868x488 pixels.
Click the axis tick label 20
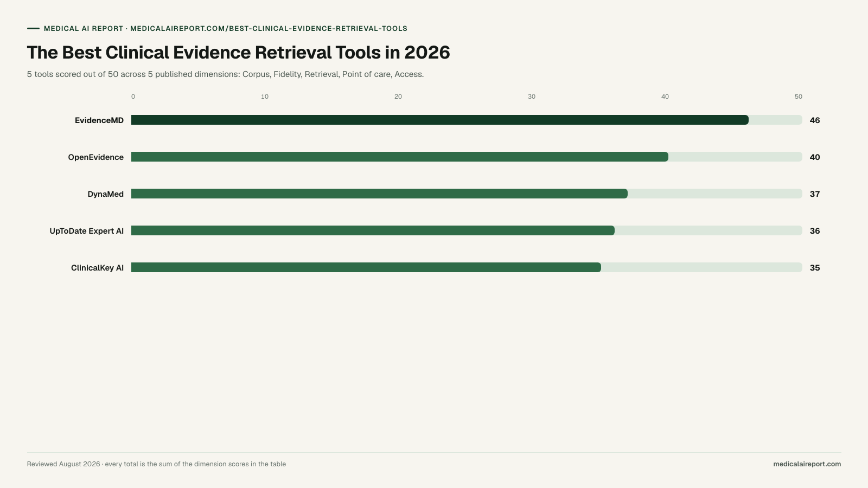(398, 97)
